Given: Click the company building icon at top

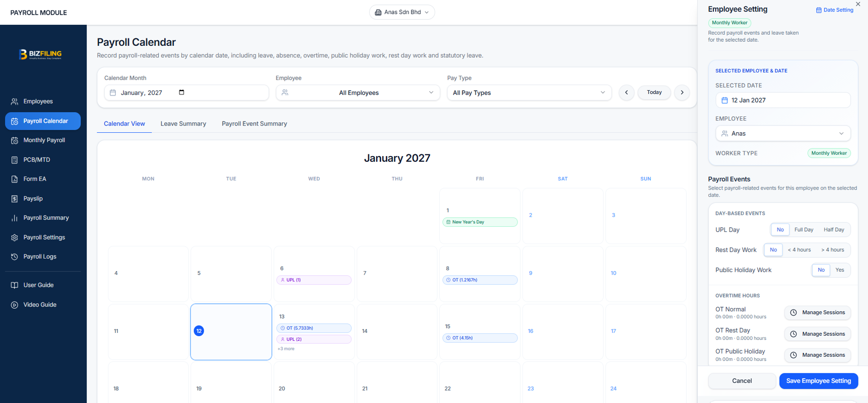Looking at the screenshot, I should 378,12.
